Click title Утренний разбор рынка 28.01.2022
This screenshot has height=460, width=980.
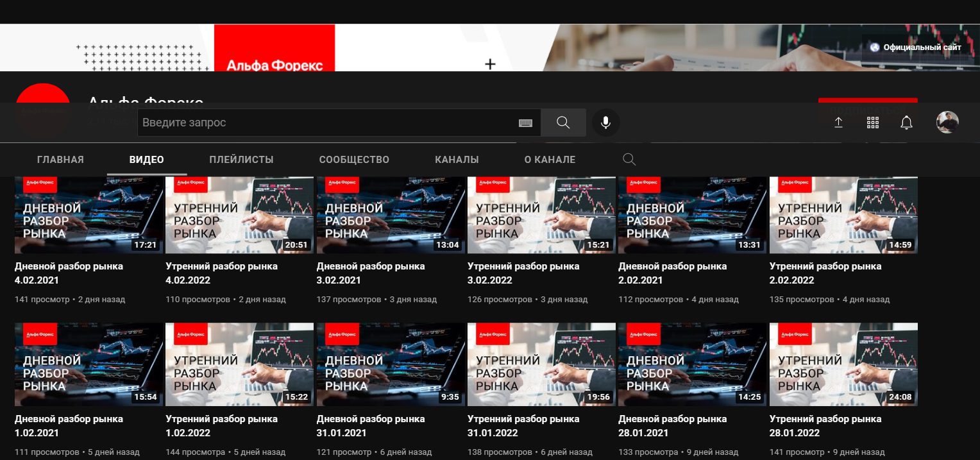coord(825,426)
